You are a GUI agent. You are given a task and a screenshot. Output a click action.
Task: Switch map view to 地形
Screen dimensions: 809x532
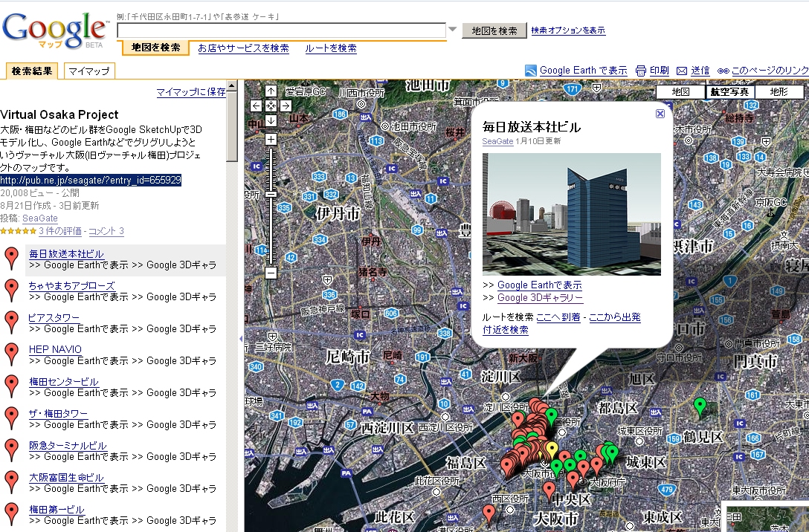click(779, 91)
